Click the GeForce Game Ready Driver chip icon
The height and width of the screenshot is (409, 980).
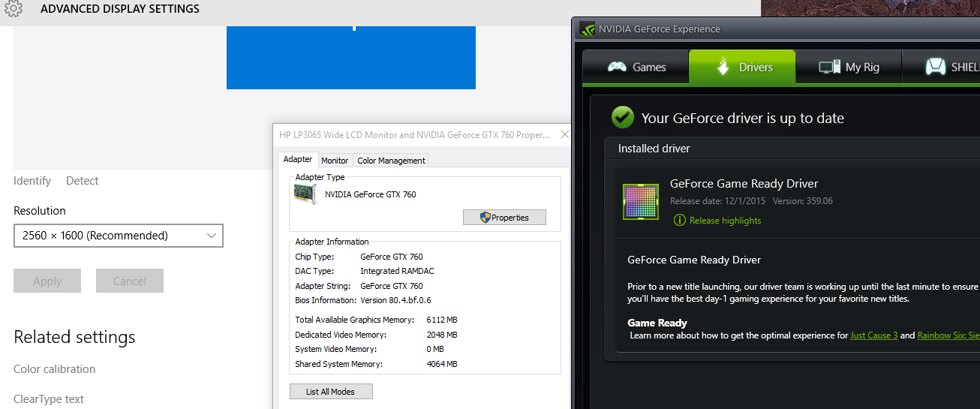(x=641, y=201)
